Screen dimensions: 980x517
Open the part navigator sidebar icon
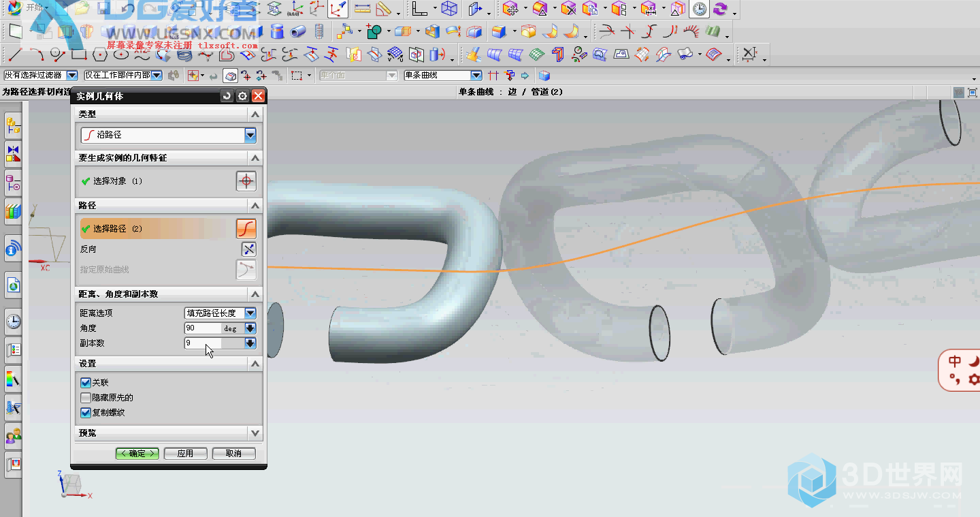[13, 182]
